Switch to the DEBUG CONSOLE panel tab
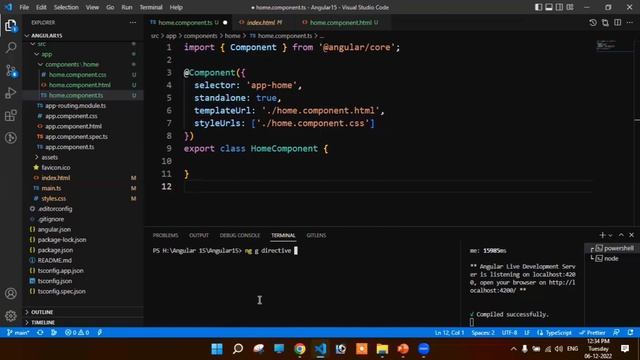 click(240, 236)
